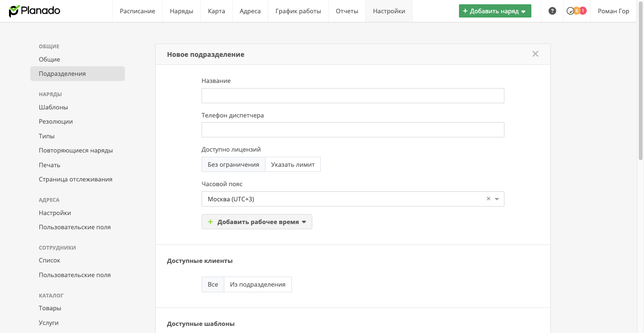Go to the Расписание tab
This screenshot has width=644, height=333.
pyautogui.click(x=137, y=11)
